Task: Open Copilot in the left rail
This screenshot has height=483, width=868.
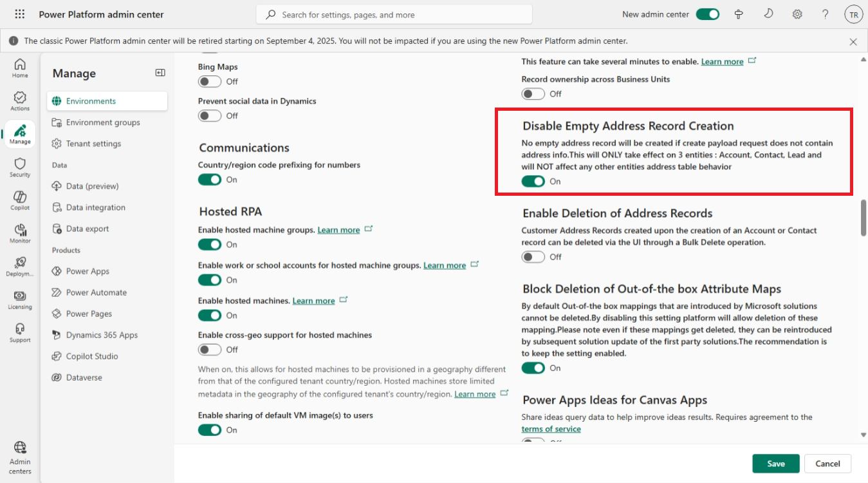Action: [x=20, y=200]
